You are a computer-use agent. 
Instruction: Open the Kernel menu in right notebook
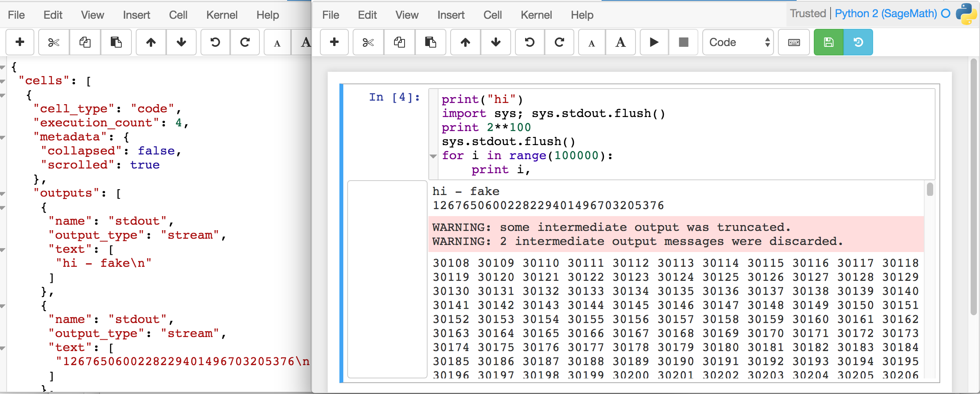tap(536, 15)
